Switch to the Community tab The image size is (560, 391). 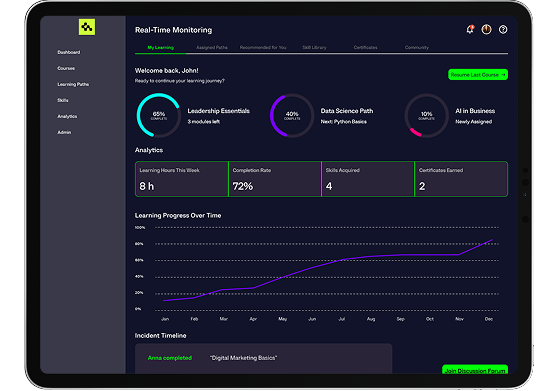pos(417,47)
